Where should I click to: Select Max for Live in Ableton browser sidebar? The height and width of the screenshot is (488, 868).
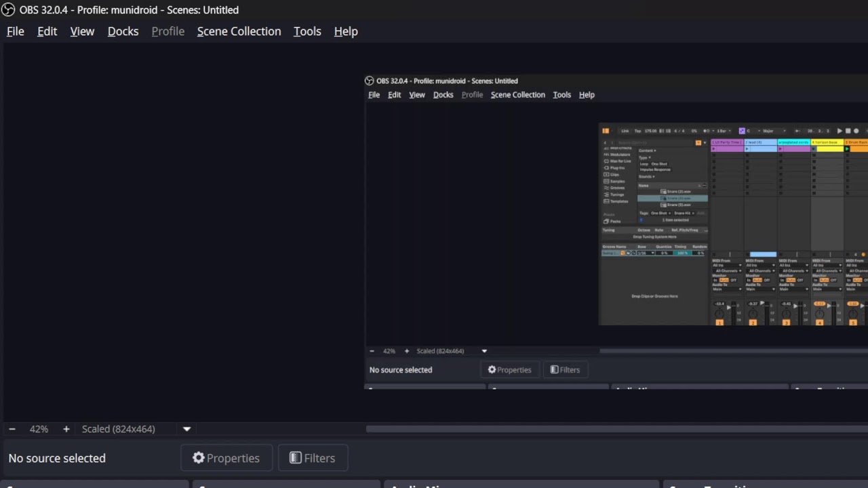[x=617, y=161]
